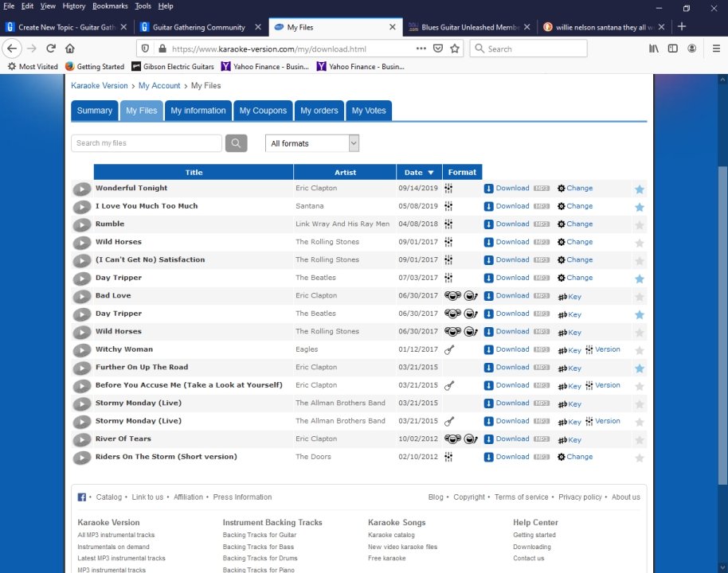This screenshot has height=573, width=728.
Task: Open the Firefox account icon
Action: click(692, 49)
